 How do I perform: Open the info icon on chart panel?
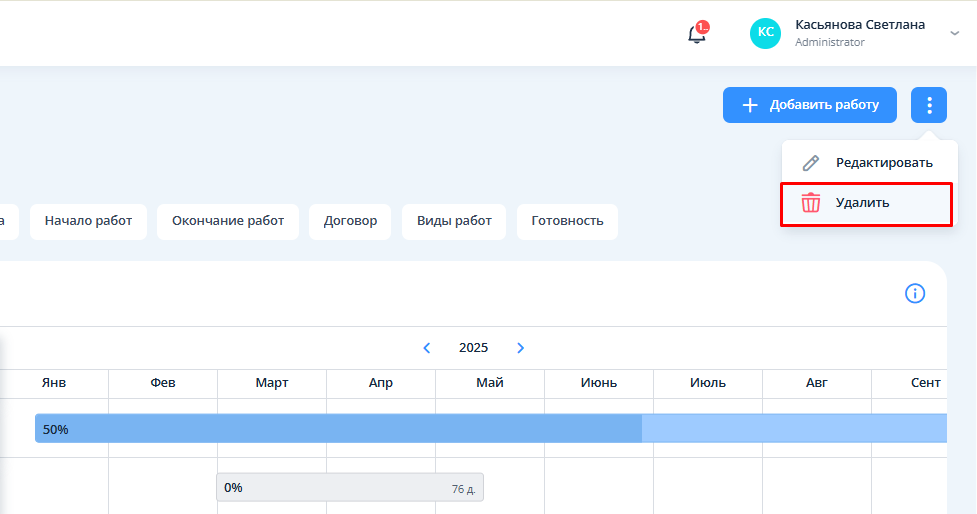coord(914,293)
